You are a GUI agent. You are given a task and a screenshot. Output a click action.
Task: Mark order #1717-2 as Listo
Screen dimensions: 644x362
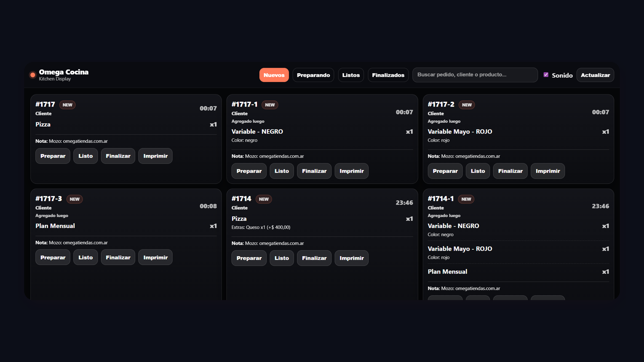(478, 171)
